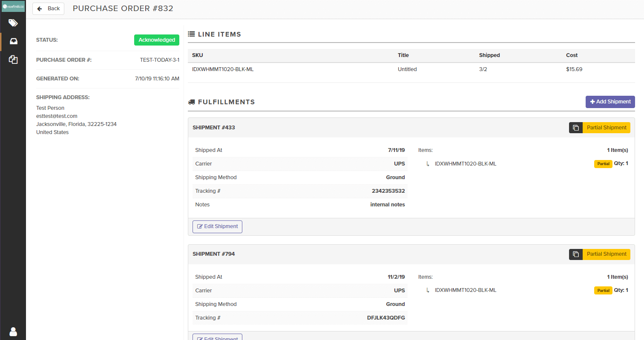The width and height of the screenshot is (644, 340).
Task: Click the Untitled title cell
Action: click(x=407, y=69)
